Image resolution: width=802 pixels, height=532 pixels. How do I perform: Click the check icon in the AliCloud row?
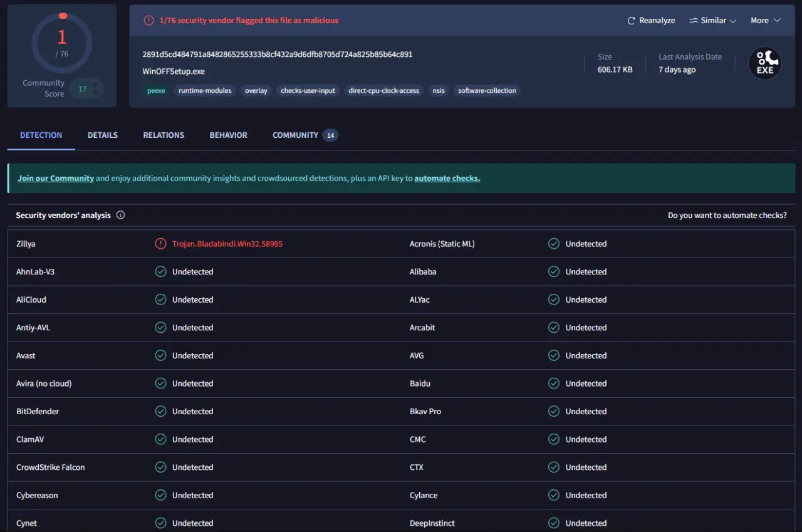160,300
